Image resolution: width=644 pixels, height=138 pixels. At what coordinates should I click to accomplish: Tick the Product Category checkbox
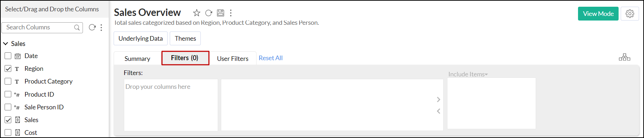[x=8, y=81]
